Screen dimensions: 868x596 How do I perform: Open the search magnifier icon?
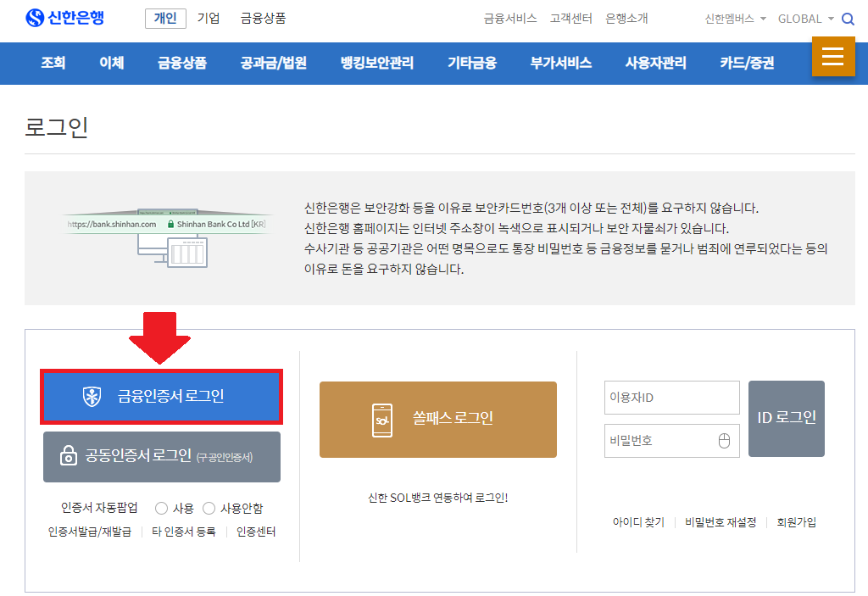coord(848,19)
